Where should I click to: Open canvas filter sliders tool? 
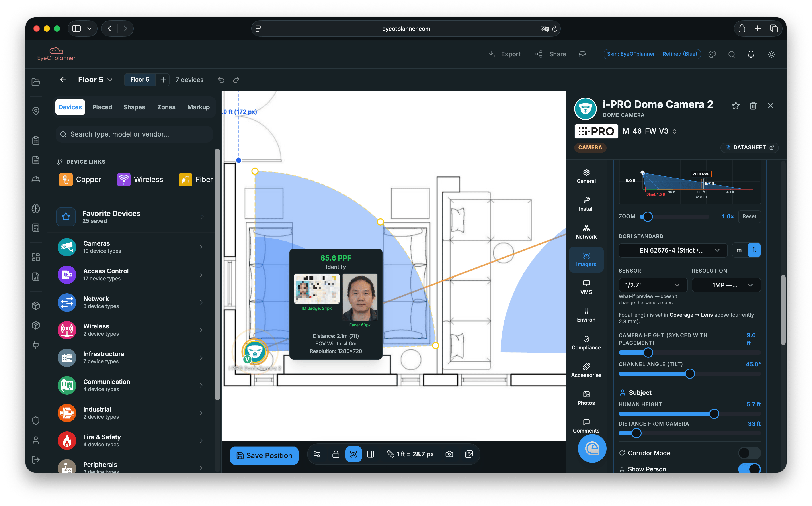[317, 454]
